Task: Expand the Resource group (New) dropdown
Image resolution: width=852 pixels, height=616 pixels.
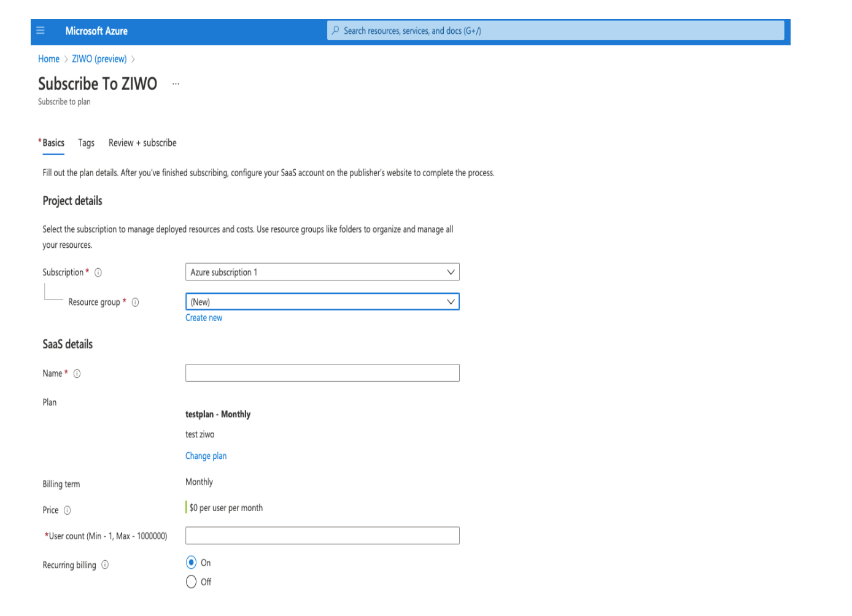Action: [322, 302]
